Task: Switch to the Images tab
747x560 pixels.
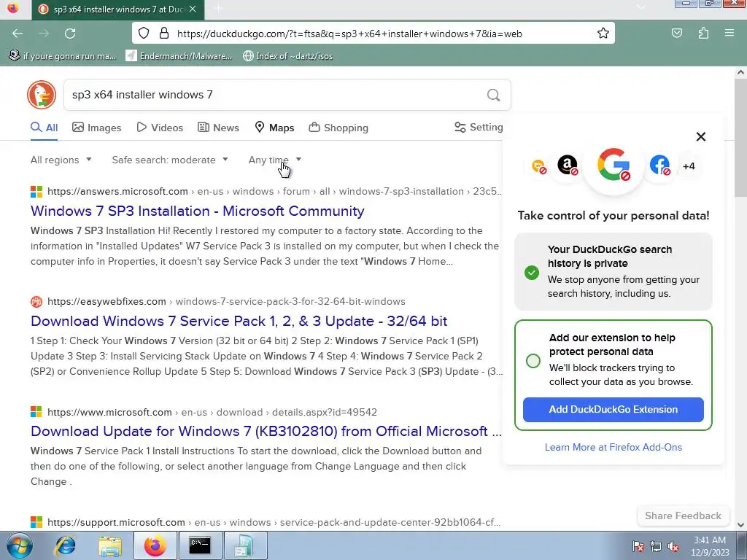Action: 97,128
